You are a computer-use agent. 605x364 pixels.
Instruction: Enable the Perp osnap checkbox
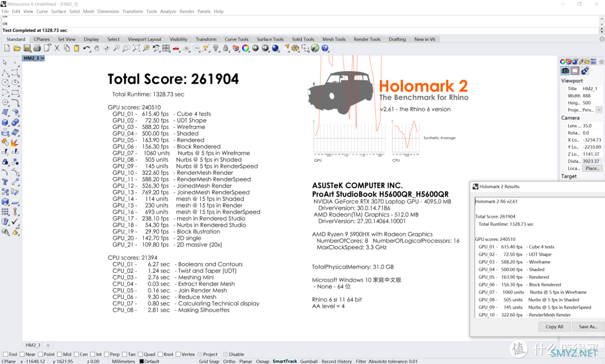pyautogui.click(x=106, y=354)
